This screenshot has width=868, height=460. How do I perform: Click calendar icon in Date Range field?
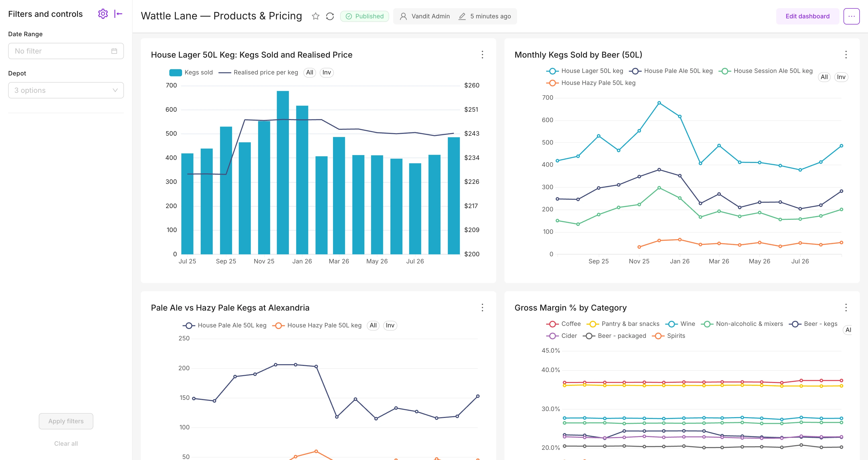pyautogui.click(x=114, y=51)
